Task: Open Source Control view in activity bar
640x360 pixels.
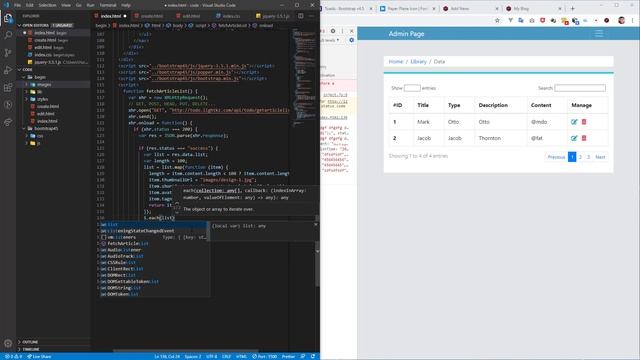Action: click(x=8, y=53)
